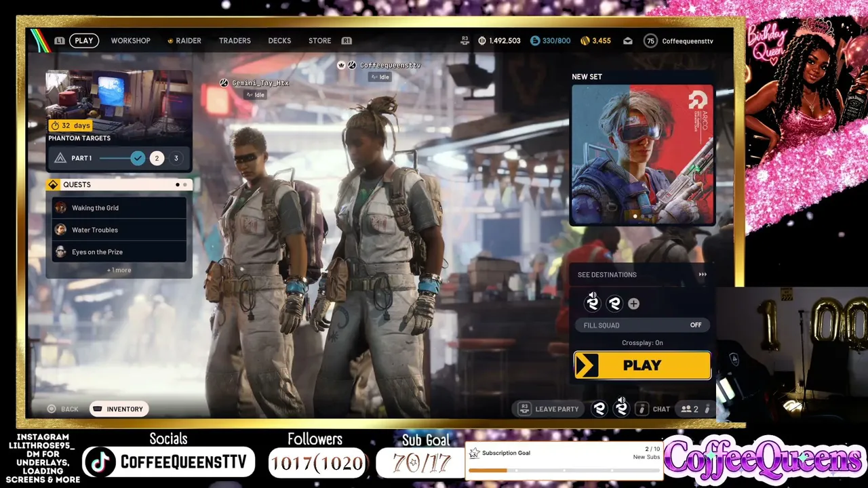Click the star icon beside Subscription Goal

click(x=474, y=453)
